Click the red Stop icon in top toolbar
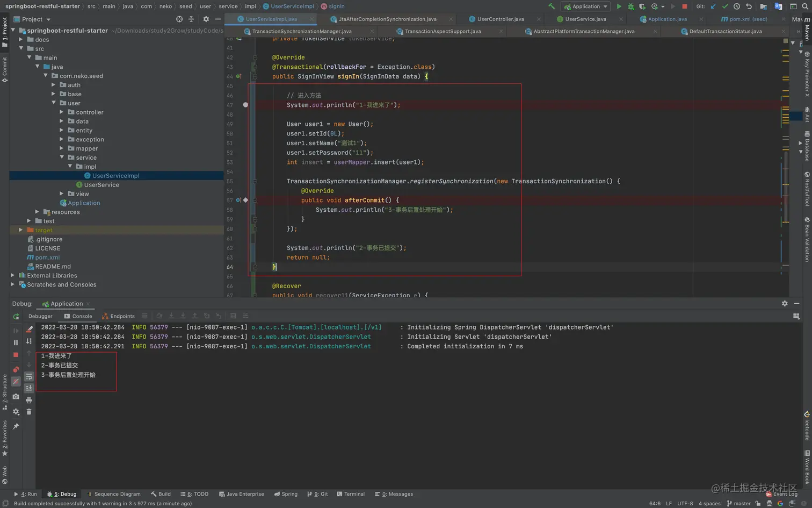Viewport: 812px width, 508px height. pyautogui.click(x=684, y=6)
